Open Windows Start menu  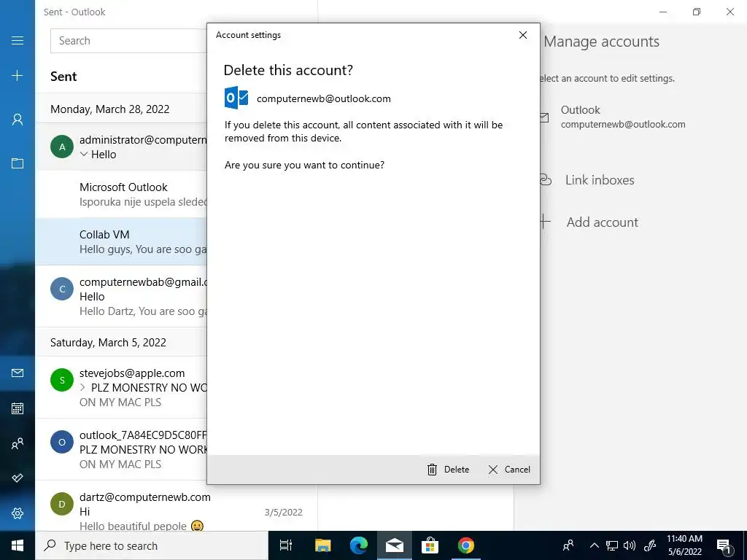(18, 545)
